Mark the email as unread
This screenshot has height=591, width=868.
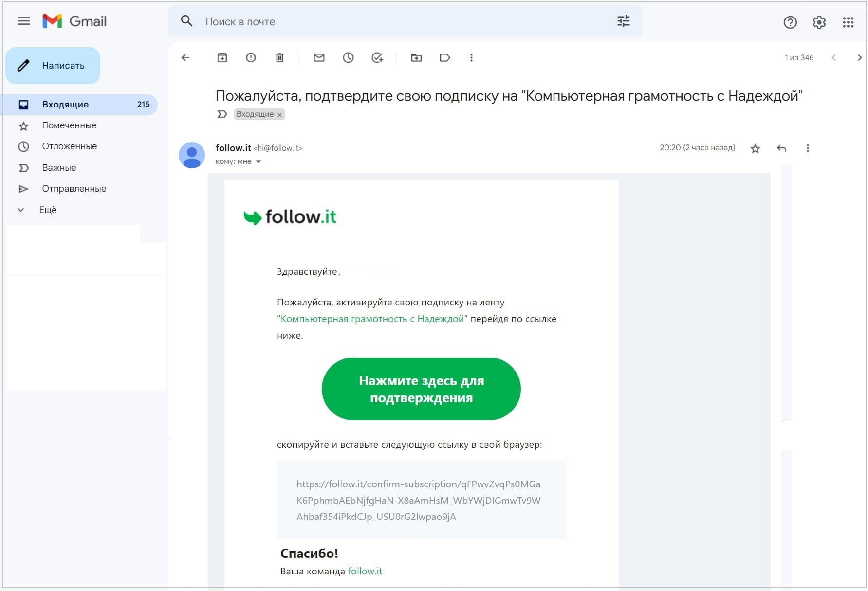coord(319,57)
